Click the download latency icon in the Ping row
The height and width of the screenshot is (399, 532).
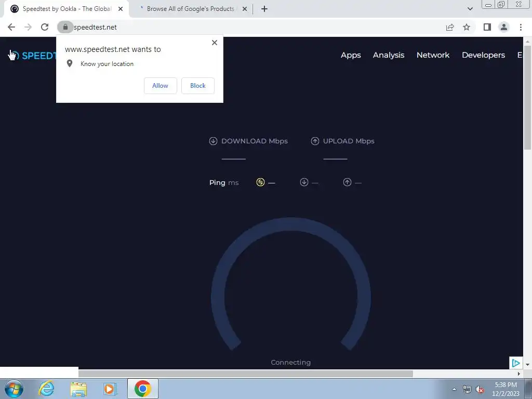pyautogui.click(x=304, y=182)
